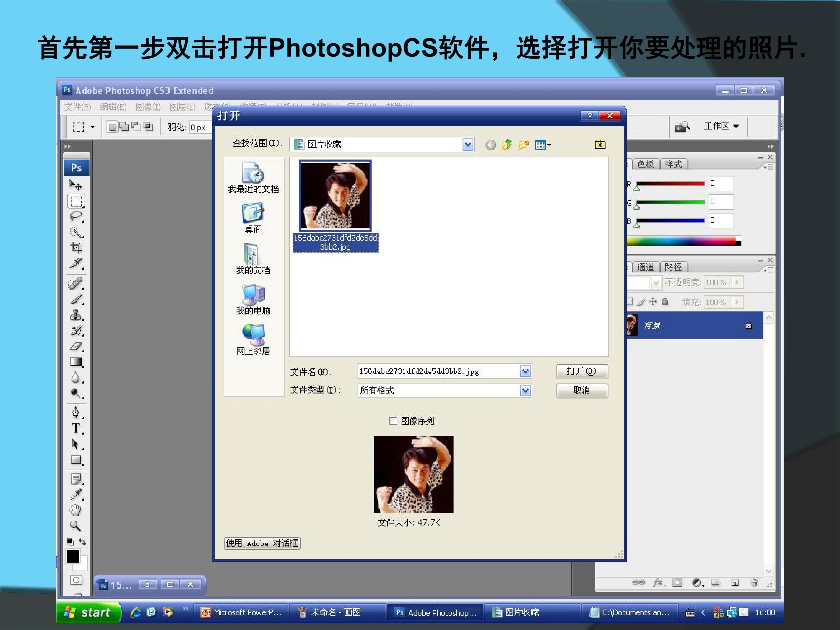Pick the Zoom magnifier tool

(76, 526)
